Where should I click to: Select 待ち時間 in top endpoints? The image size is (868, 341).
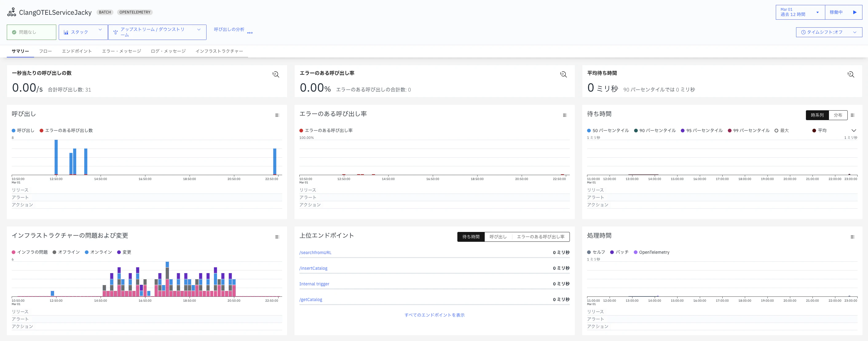click(x=471, y=237)
